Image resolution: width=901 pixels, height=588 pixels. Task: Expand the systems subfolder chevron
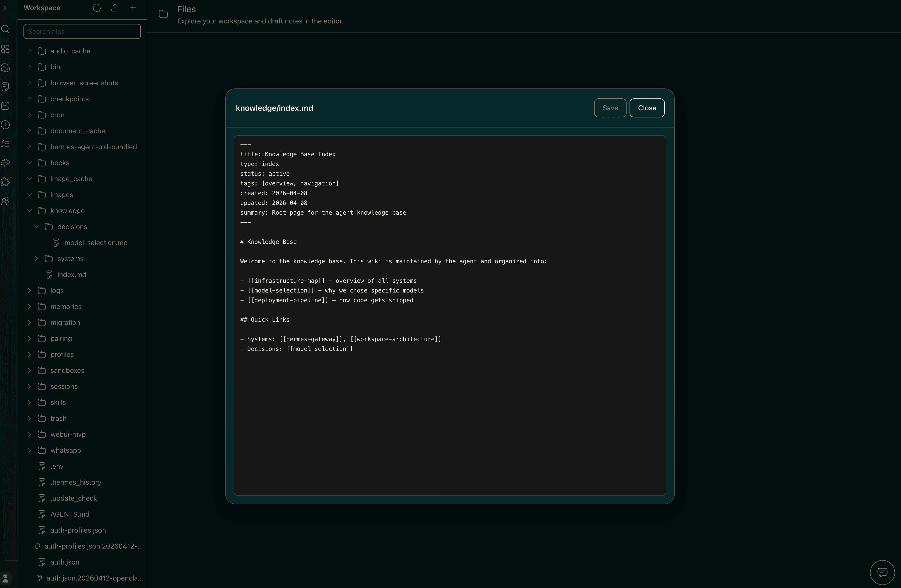click(36, 258)
